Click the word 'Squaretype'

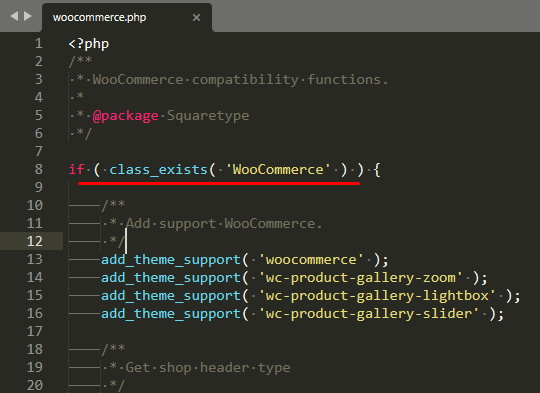pos(208,116)
